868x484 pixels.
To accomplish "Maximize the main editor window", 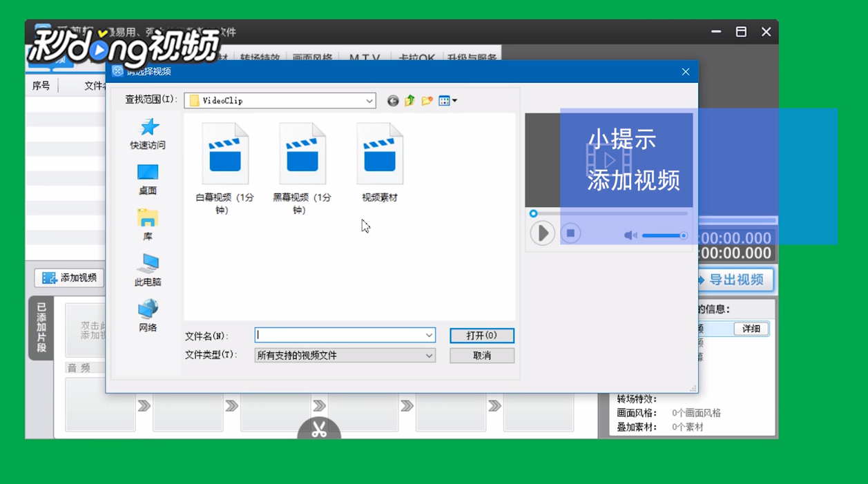I will tap(741, 32).
